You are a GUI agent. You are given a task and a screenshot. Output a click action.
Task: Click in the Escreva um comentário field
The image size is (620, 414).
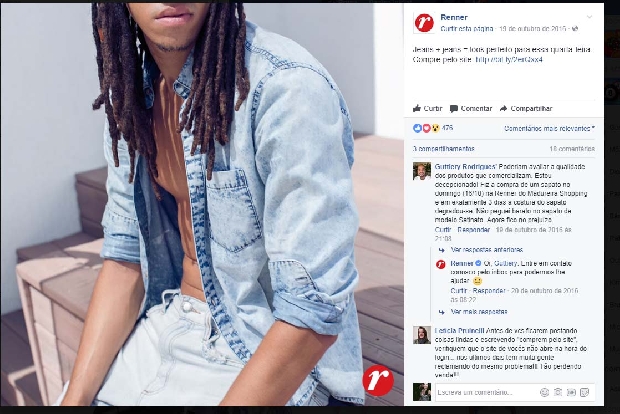click(x=486, y=392)
